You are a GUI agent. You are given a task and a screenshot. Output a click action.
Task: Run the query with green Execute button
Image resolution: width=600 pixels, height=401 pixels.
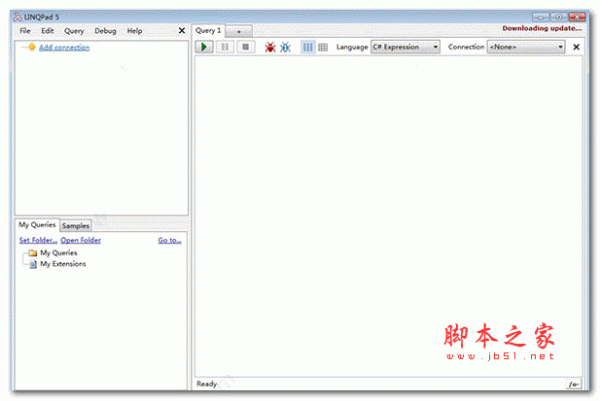coord(204,47)
